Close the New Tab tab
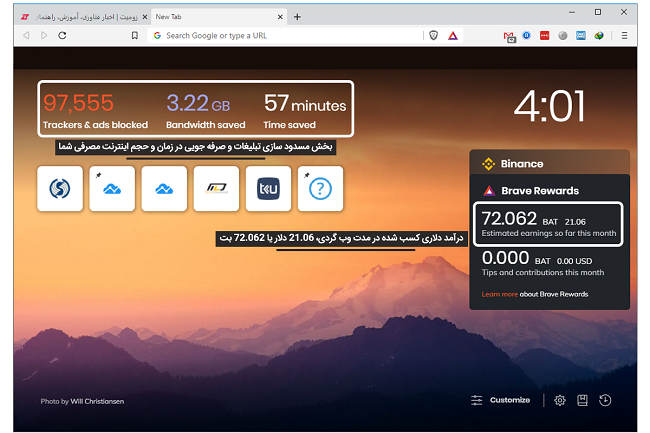The height and width of the screenshot is (433, 650). 280,17
